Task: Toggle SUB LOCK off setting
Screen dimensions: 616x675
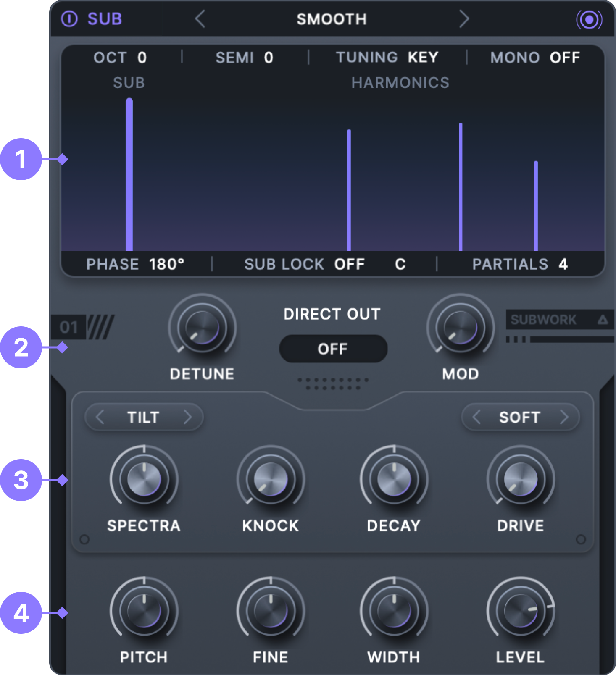Action: click(x=349, y=264)
